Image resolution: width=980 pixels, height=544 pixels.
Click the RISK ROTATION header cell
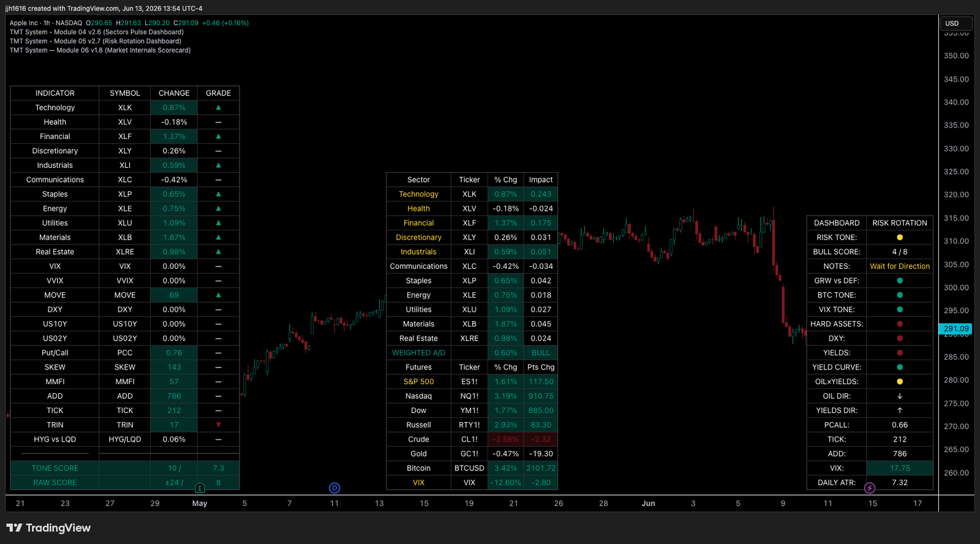900,223
